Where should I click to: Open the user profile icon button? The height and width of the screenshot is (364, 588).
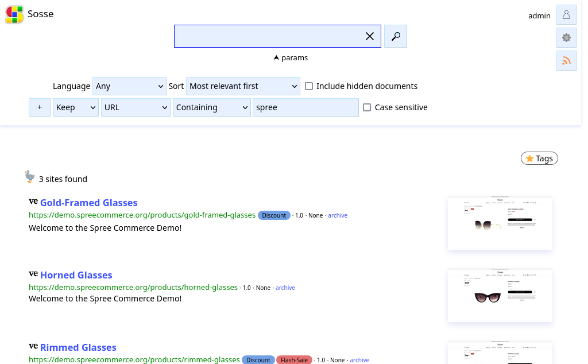click(566, 15)
